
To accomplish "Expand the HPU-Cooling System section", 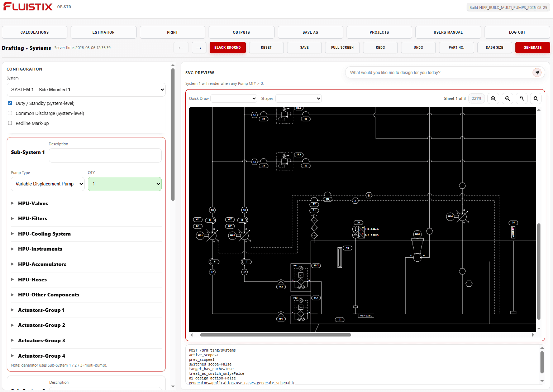I will (x=44, y=234).
